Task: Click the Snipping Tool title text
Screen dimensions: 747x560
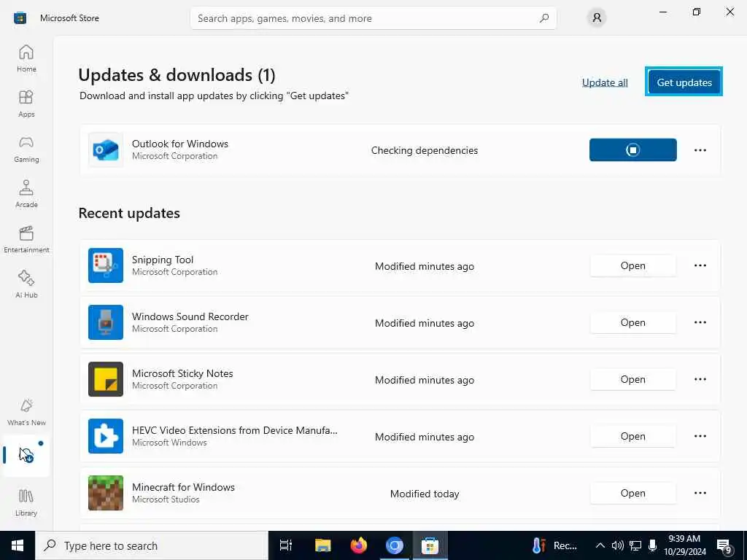Action: (x=163, y=260)
